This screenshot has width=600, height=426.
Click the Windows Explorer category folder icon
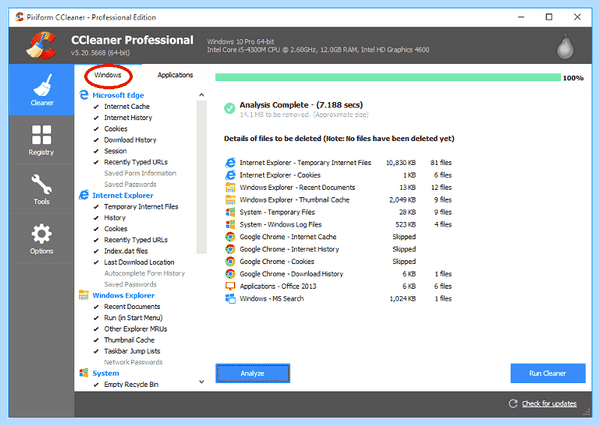(84, 295)
